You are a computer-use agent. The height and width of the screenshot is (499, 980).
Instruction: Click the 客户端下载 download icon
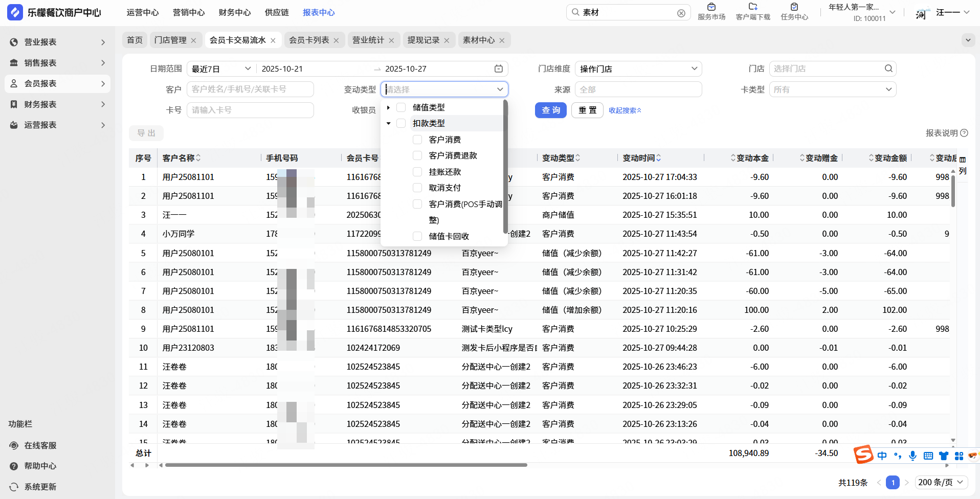tap(752, 7)
